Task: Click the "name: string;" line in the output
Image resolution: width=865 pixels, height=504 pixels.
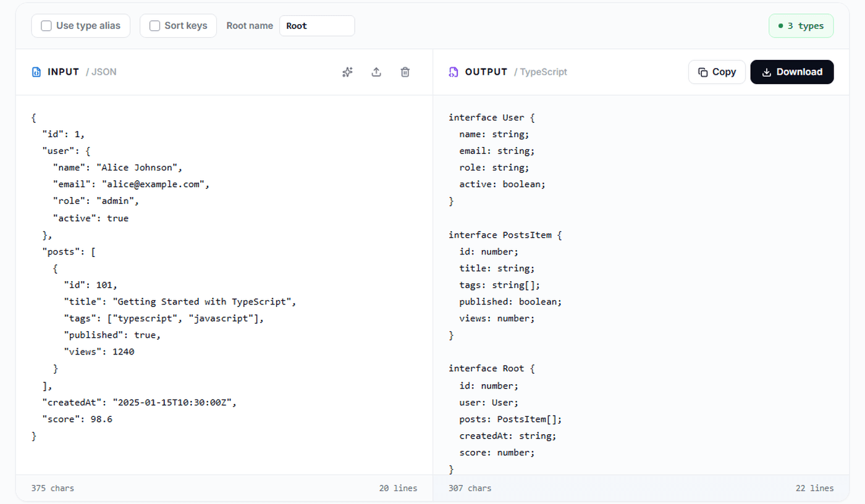Action: [494, 134]
